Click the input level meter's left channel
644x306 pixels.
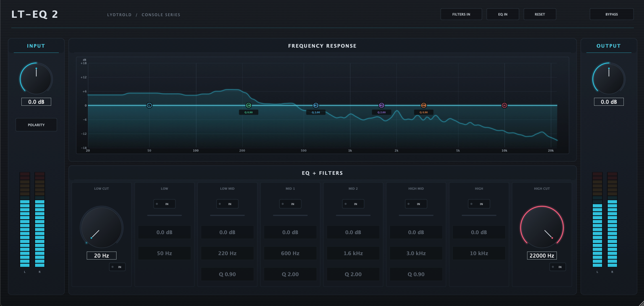pos(25,220)
